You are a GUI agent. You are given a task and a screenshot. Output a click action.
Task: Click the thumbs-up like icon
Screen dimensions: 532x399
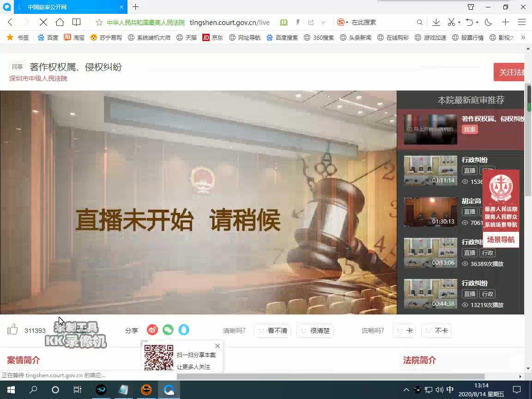point(12,329)
